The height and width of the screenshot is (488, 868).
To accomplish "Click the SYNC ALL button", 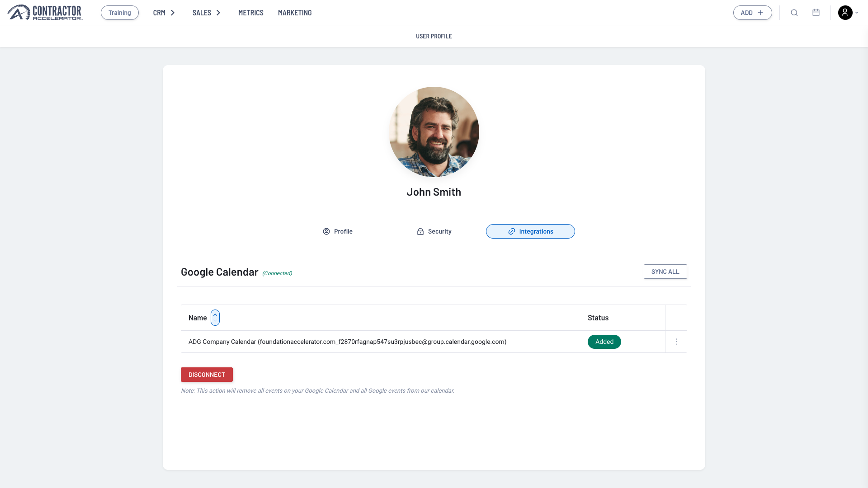I will (665, 272).
